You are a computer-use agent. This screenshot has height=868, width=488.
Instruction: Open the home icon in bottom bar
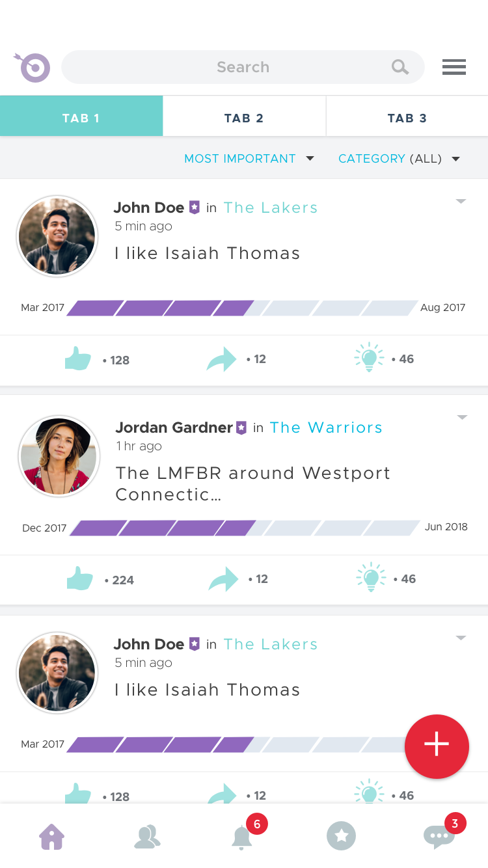pyautogui.click(x=51, y=836)
